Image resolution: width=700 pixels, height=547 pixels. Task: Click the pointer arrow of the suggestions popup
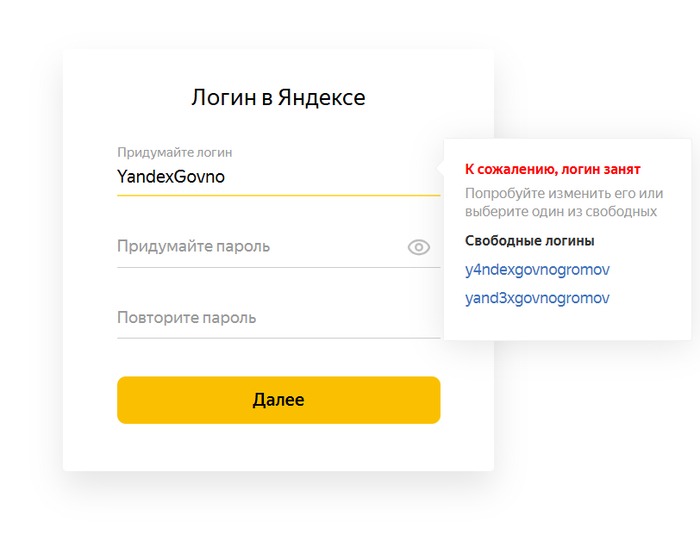441,167
